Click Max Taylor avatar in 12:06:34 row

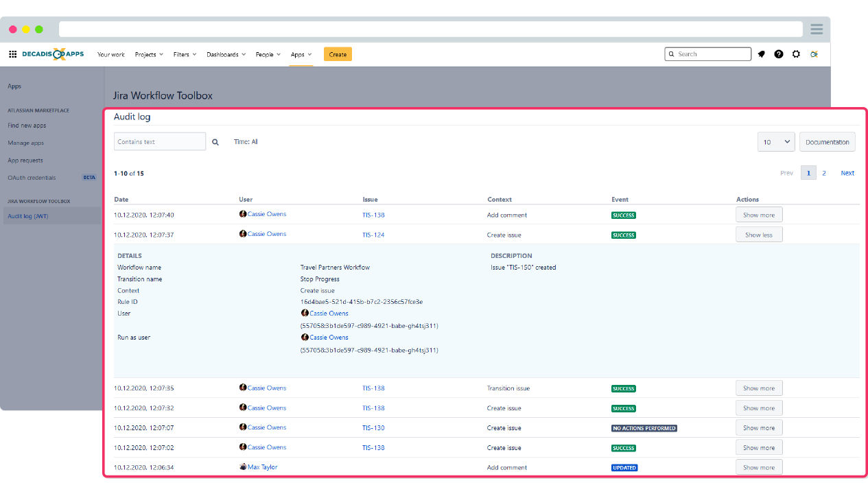243,467
